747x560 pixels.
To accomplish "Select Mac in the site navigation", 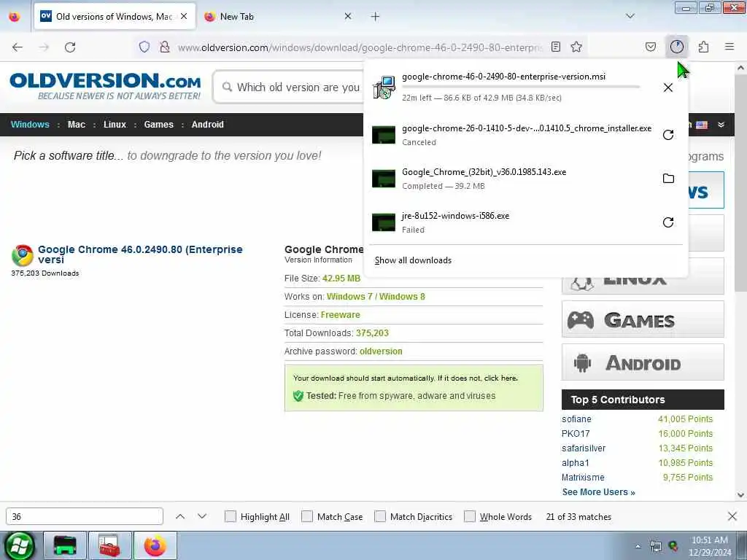I will (76, 124).
